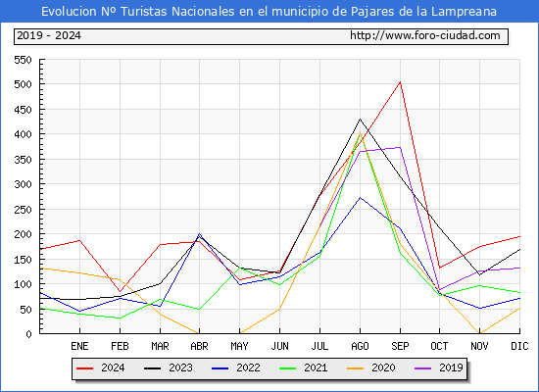The width and height of the screenshot is (539, 392).
Task: Select the 2019 legend label
Action: tap(451, 367)
